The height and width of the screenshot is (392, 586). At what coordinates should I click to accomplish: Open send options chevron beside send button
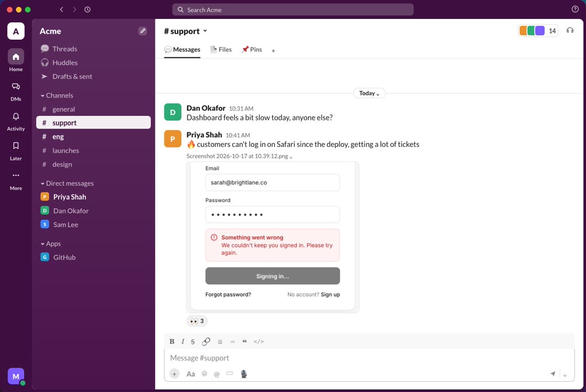click(565, 375)
